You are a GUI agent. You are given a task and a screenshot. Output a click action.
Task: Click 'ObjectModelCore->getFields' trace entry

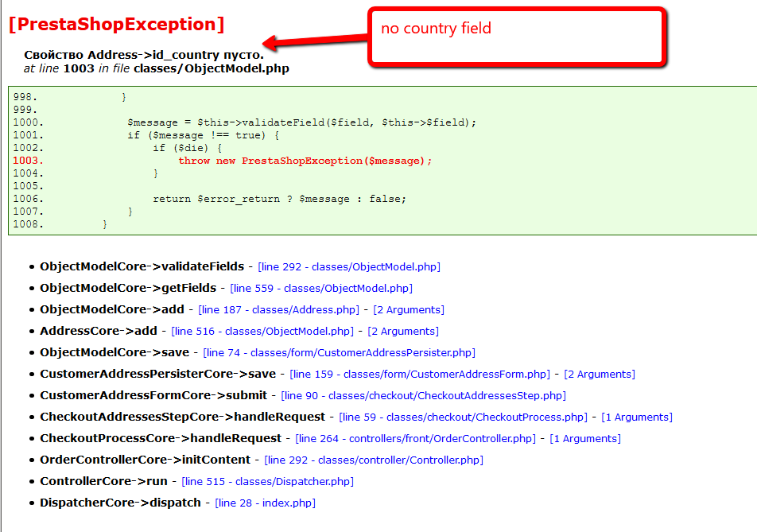point(128,288)
